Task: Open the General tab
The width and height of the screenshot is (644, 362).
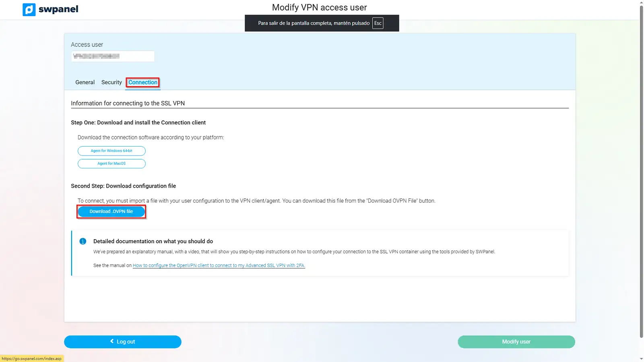Action: coord(85,82)
